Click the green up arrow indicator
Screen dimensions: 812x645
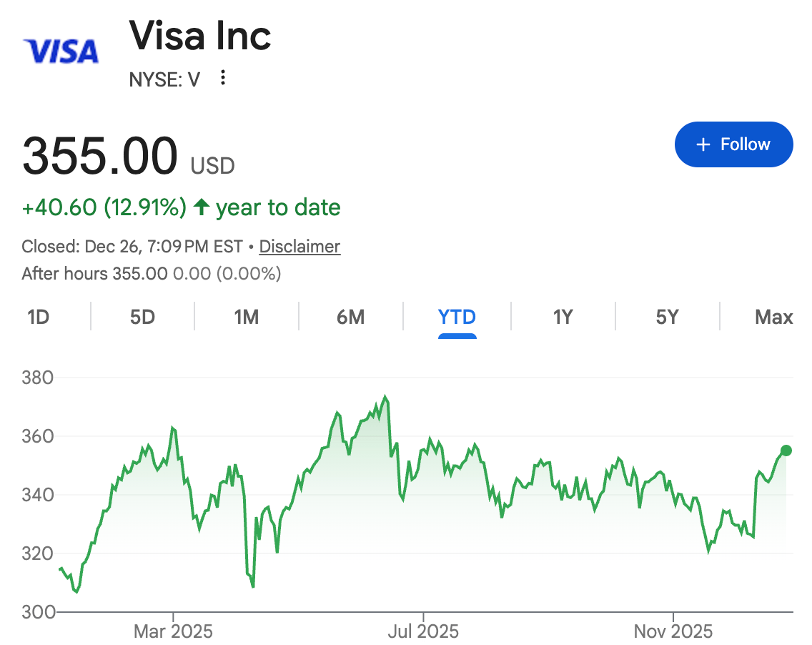pyautogui.click(x=202, y=207)
